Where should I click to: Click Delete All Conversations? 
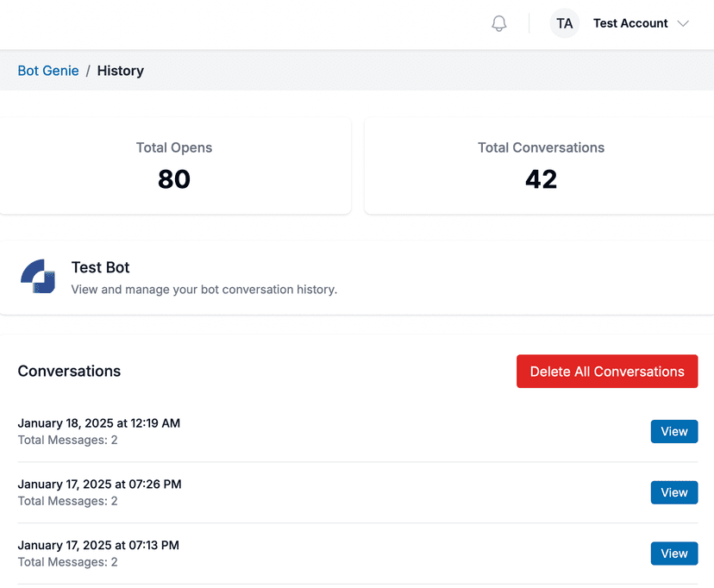[607, 371]
